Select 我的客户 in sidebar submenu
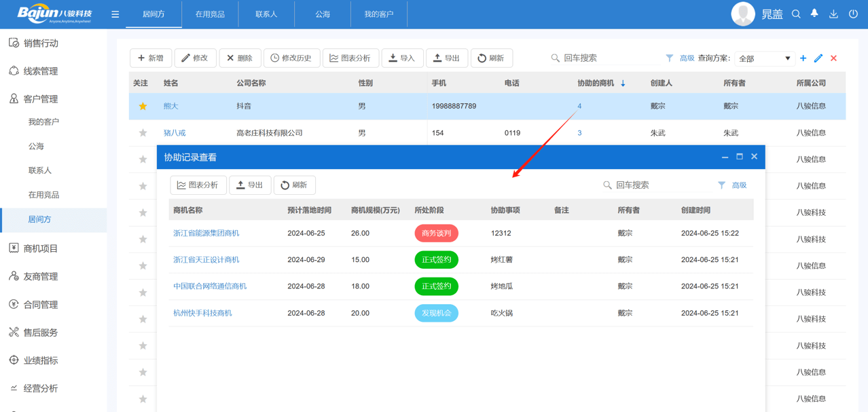 [x=43, y=122]
